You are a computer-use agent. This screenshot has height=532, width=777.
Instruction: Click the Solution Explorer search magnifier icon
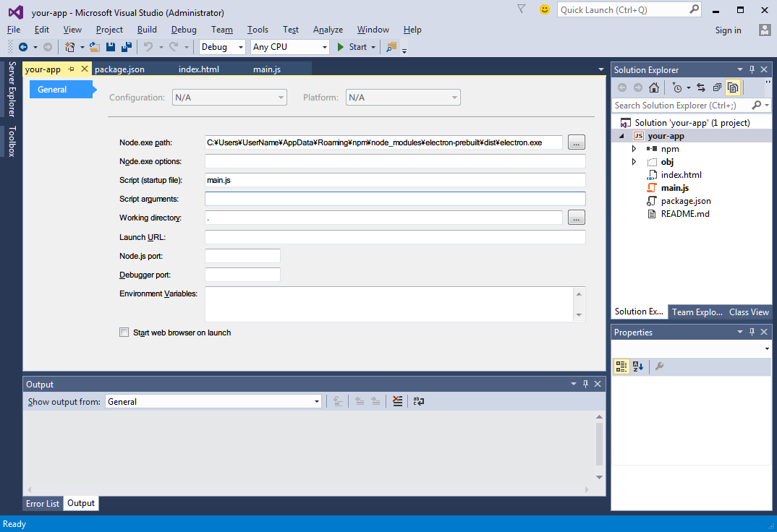756,105
